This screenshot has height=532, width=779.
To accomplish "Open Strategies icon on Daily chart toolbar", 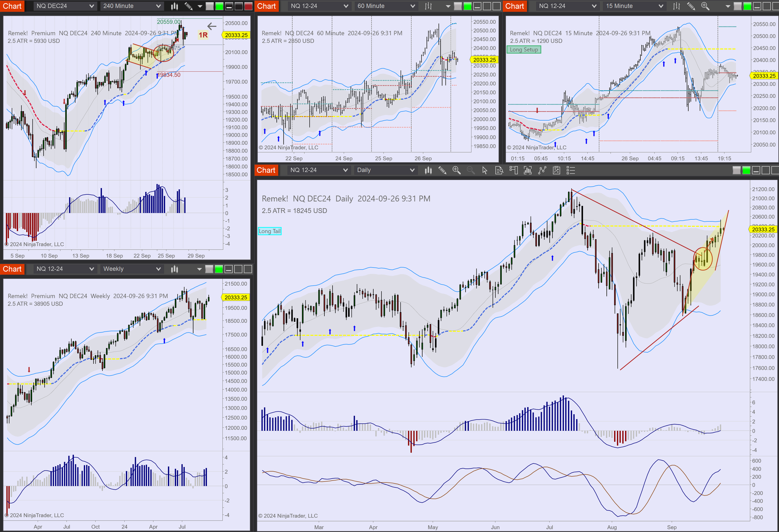I will [557, 170].
